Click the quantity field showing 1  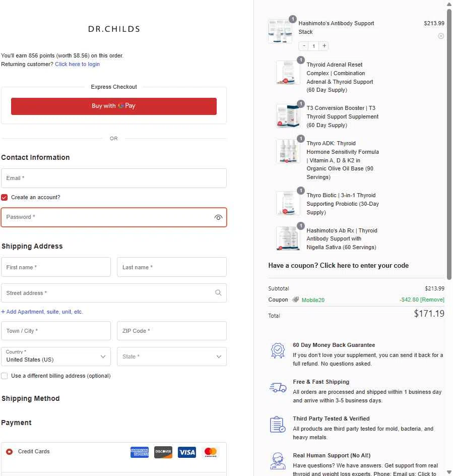(314, 46)
